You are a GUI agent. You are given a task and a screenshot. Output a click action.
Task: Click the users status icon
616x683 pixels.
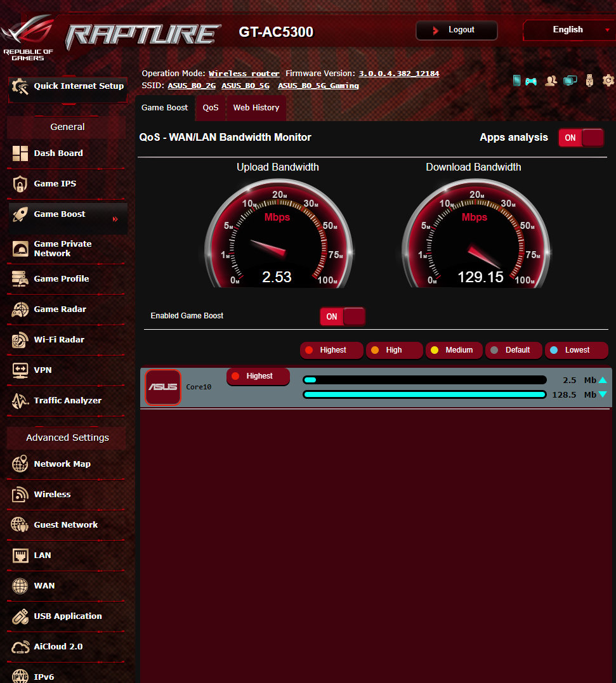point(551,81)
